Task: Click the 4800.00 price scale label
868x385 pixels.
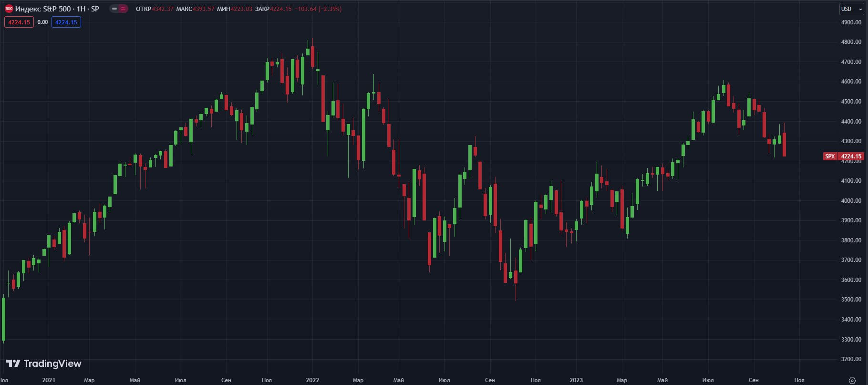Action: (851, 42)
